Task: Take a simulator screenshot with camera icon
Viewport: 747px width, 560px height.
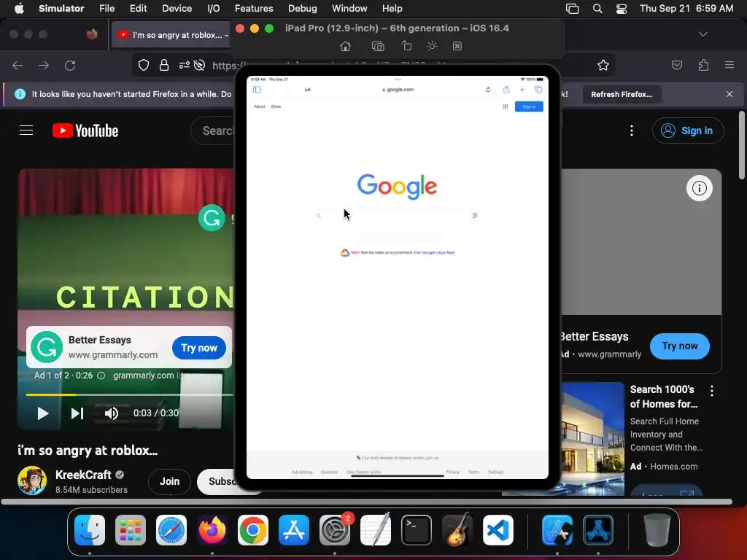Action: point(378,46)
